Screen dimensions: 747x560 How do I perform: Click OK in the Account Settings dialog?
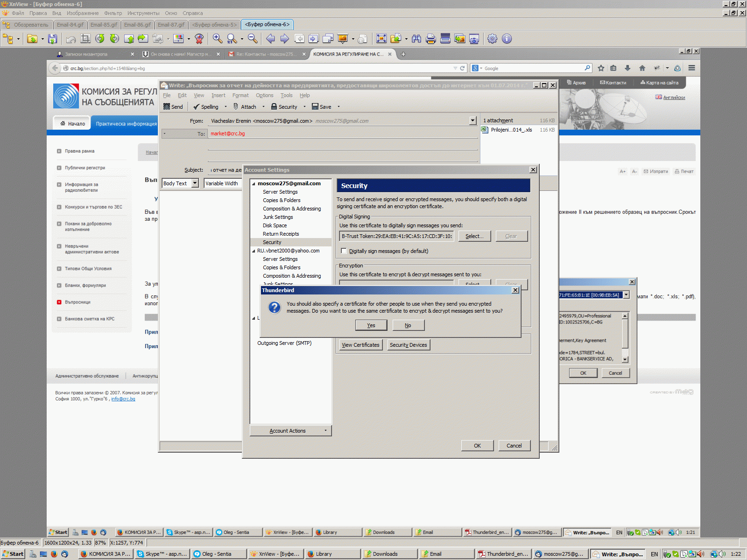[477, 446]
